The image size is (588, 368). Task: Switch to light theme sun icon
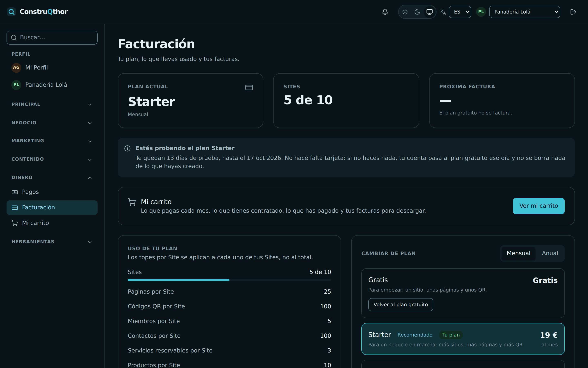point(405,12)
